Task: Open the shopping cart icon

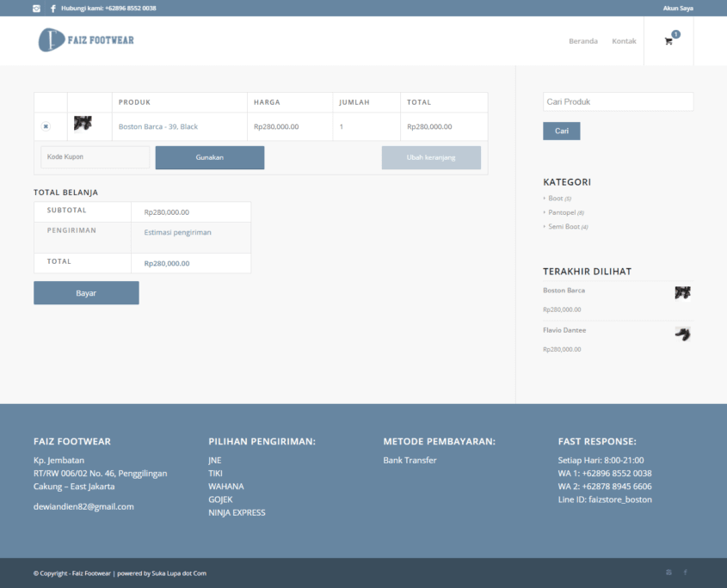Action: [x=668, y=41]
